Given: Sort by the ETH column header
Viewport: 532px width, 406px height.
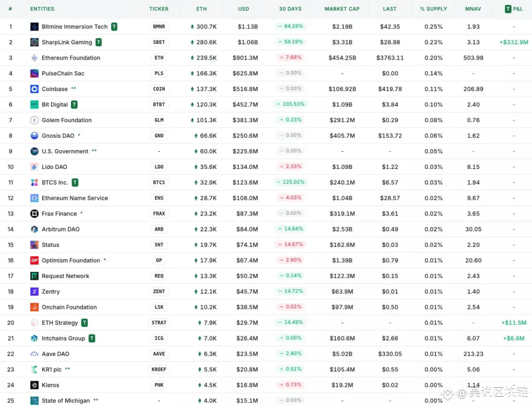Looking at the screenshot, I should [x=201, y=9].
